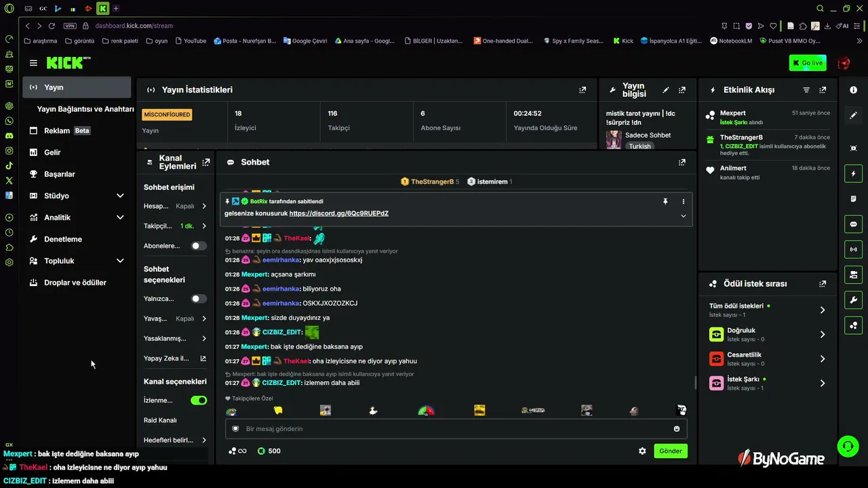Pop out the Etkinlik Akışı panel

point(823,89)
